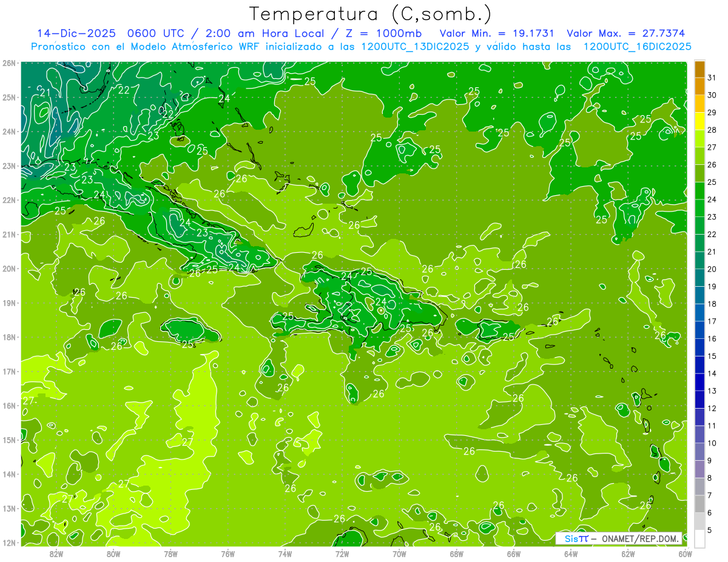Click the "68W" longitude label
728x562 pixels.
point(457,554)
